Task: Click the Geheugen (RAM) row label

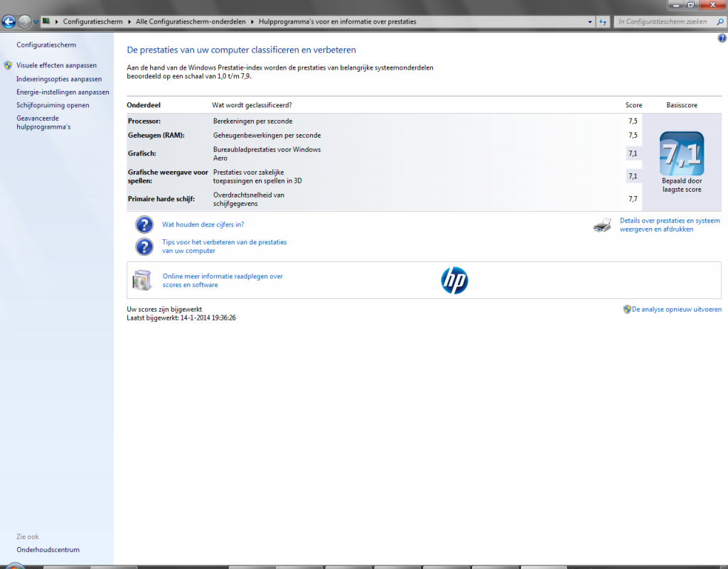Action: 156,136
